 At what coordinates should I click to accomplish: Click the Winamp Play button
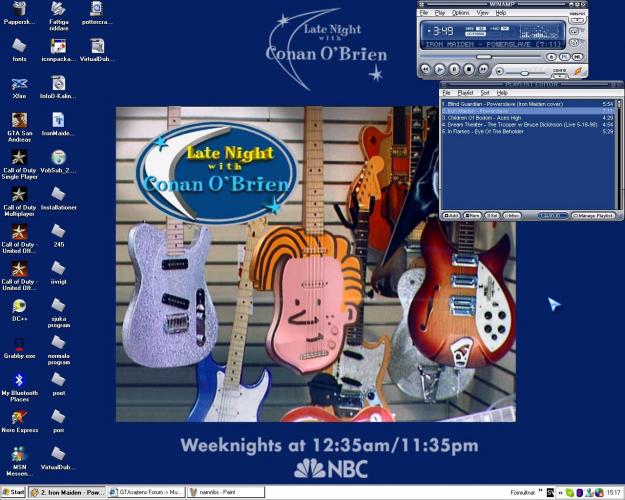[x=440, y=69]
